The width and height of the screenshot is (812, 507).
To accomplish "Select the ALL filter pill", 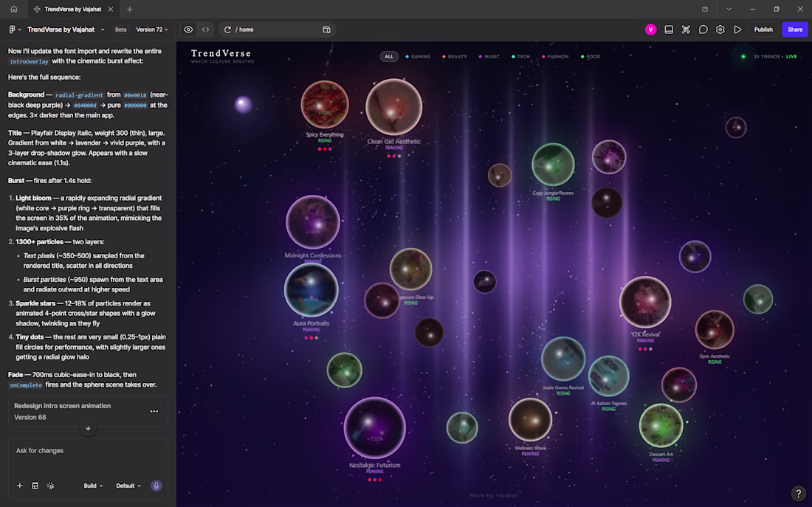I will point(389,56).
